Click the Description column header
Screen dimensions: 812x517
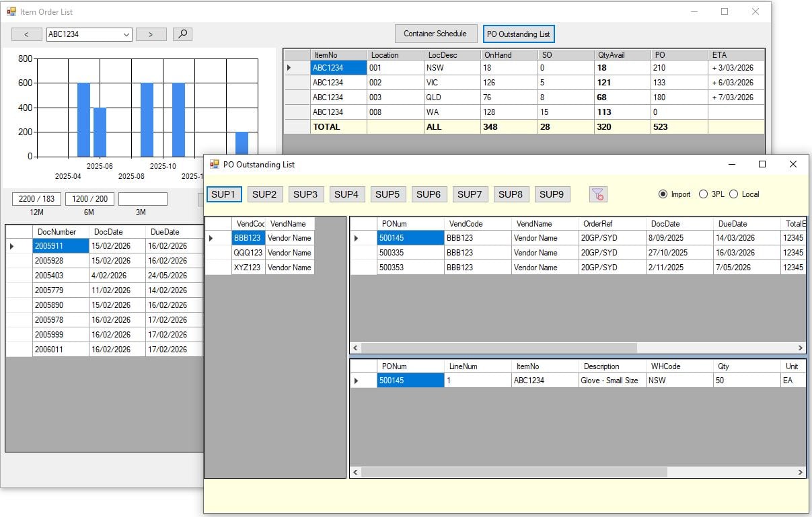point(612,366)
